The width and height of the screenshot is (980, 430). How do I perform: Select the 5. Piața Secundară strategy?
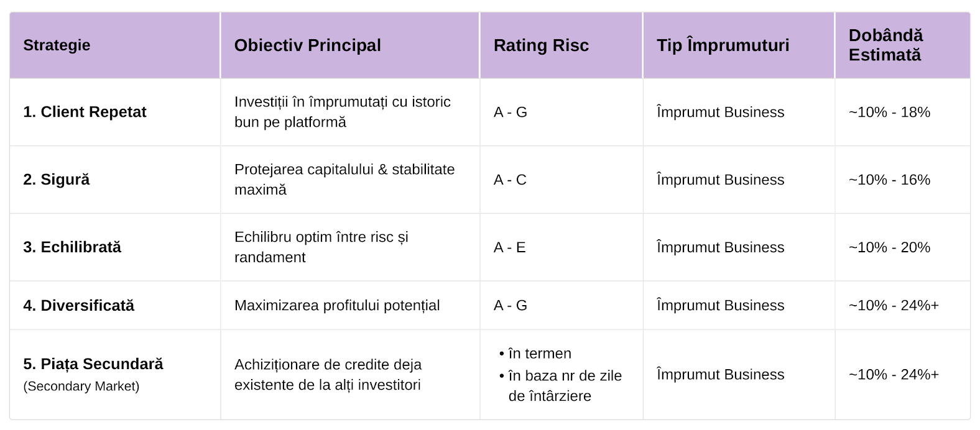tap(93, 364)
